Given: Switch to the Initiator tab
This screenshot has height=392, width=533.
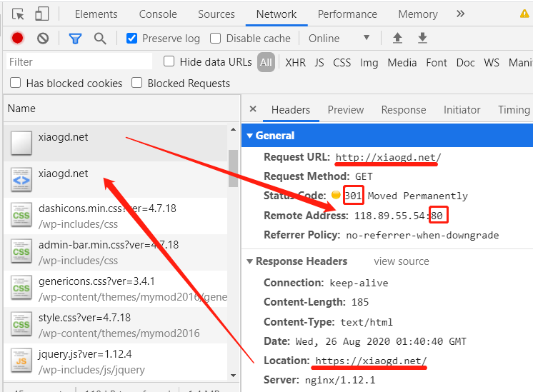Looking at the screenshot, I should click(x=462, y=110).
